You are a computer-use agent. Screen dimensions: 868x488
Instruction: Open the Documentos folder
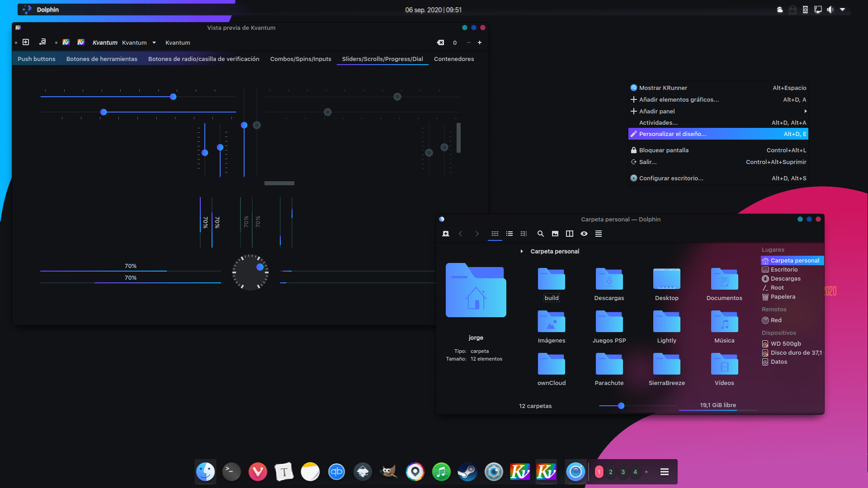[724, 284]
